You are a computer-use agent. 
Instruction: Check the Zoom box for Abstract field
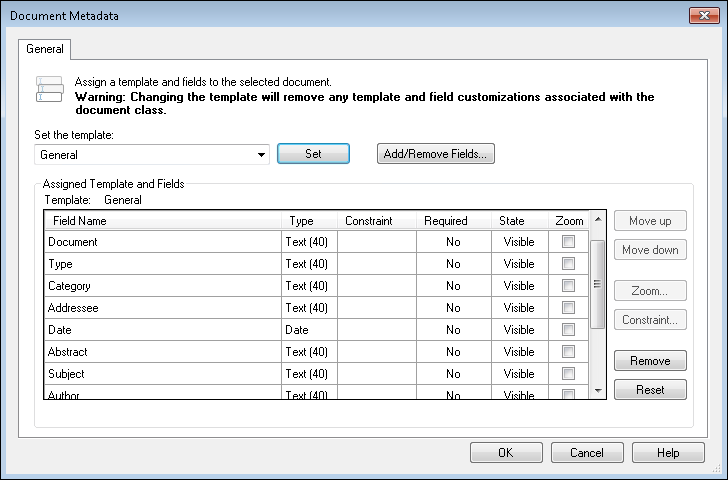point(568,352)
